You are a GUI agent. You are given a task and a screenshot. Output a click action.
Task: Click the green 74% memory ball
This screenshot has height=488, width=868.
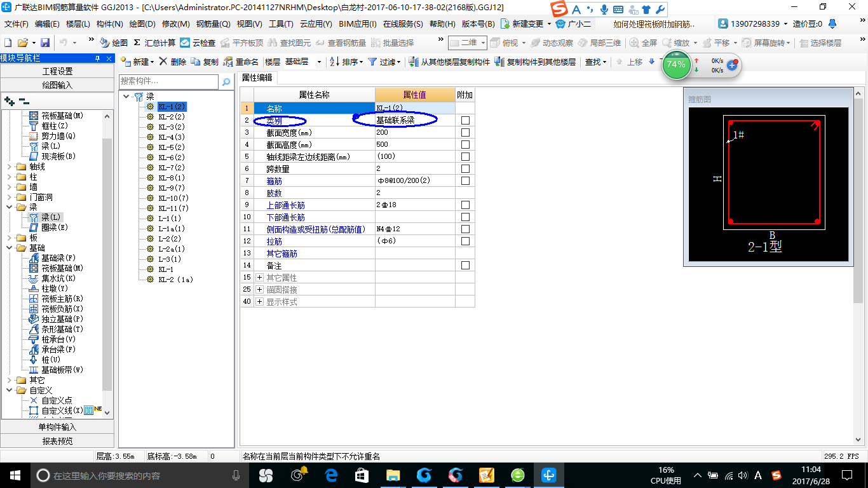click(x=676, y=65)
